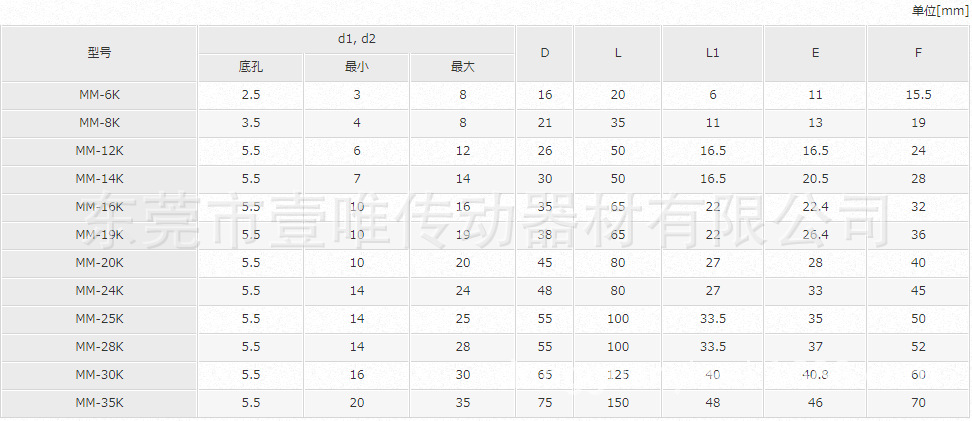This screenshot has height=421, width=972.
Task: Select model MM-12K in the table
Action: 99,151
